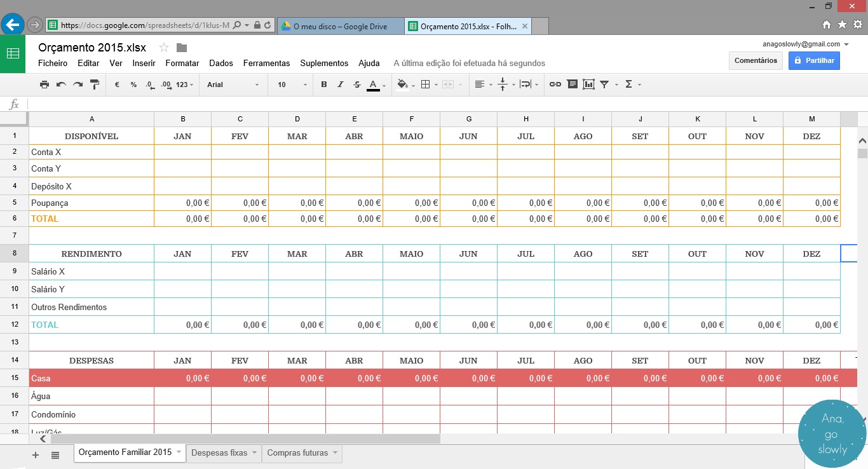The image size is (868, 469).
Task: Insert a chart from the toolbar
Action: point(588,85)
